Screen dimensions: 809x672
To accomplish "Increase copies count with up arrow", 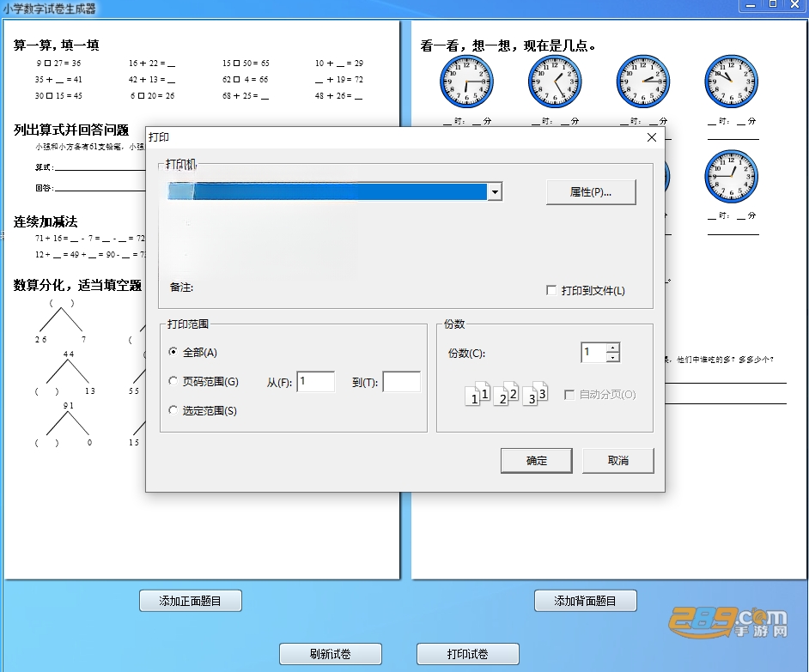I will click(613, 348).
